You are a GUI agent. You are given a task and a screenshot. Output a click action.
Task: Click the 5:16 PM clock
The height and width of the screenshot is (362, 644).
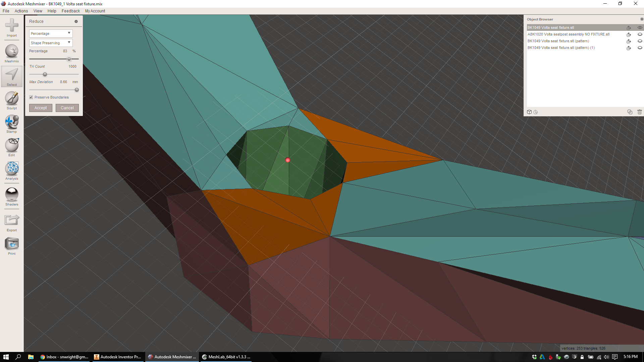(631, 357)
